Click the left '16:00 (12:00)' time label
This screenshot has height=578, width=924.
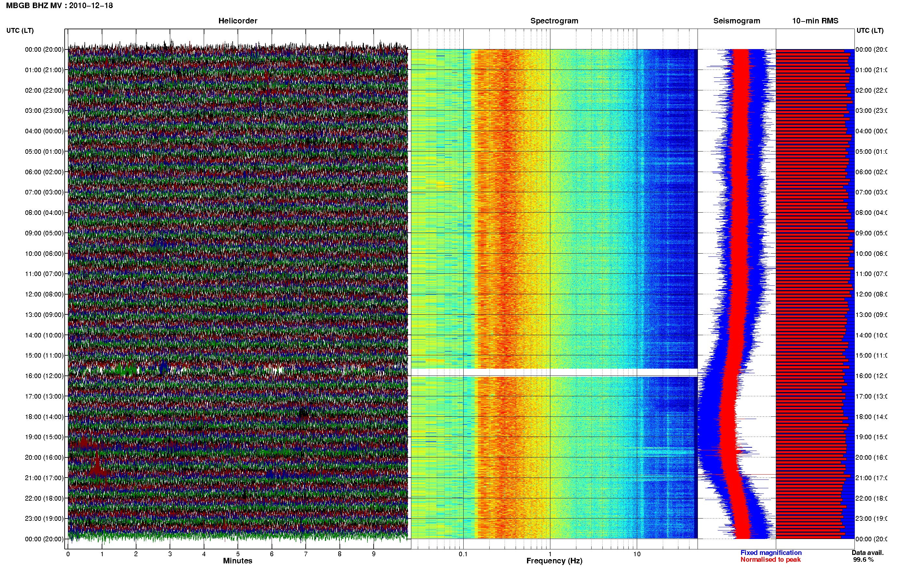pos(44,376)
